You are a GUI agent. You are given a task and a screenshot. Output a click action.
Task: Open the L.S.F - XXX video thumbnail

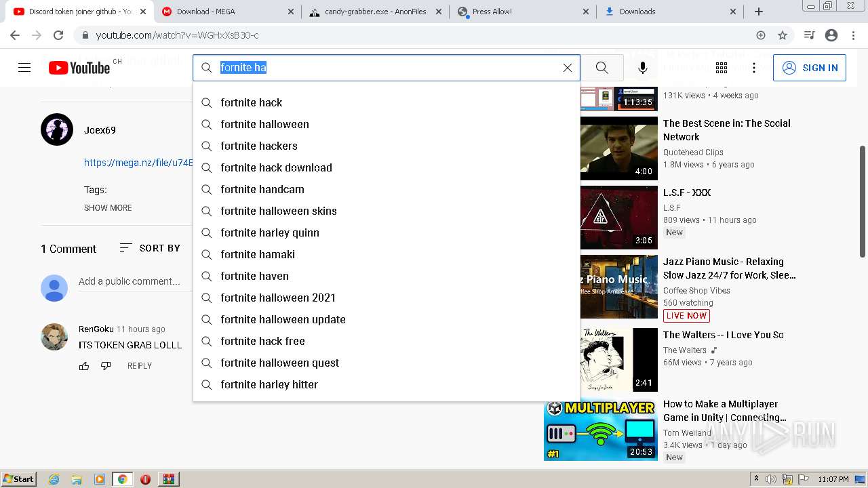618,218
